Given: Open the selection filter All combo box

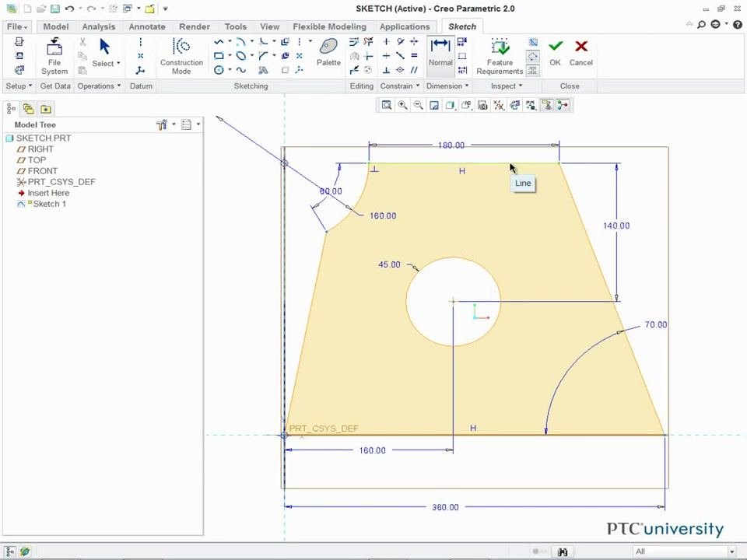Looking at the screenshot, I should coord(685,551).
